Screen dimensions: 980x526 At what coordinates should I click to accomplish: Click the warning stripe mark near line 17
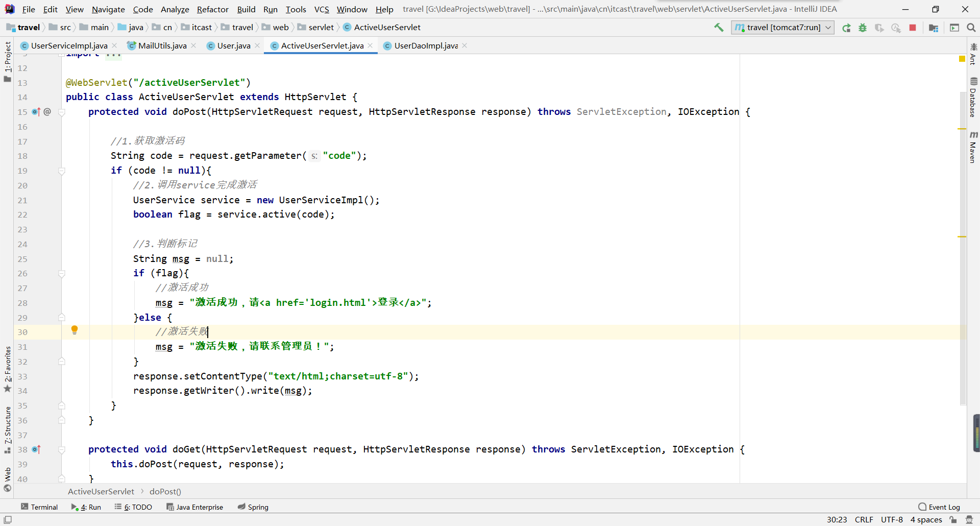(962, 129)
